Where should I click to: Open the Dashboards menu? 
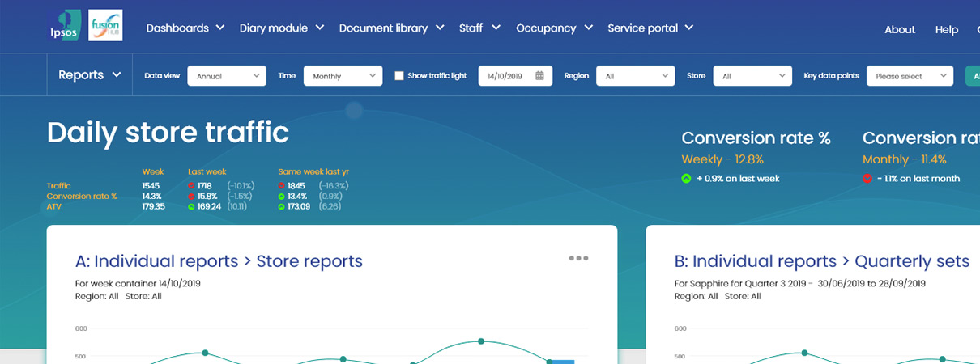(x=185, y=28)
